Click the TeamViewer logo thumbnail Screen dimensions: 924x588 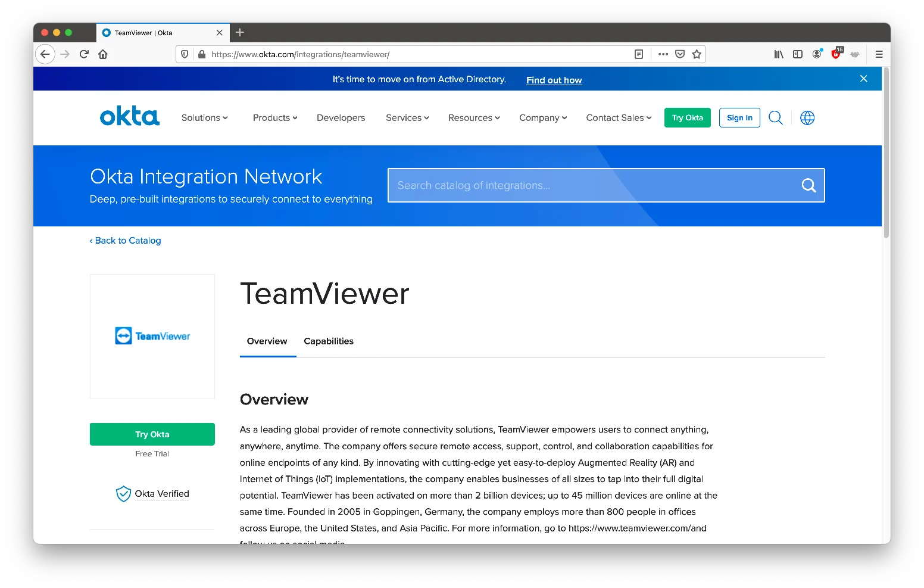click(152, 336)
